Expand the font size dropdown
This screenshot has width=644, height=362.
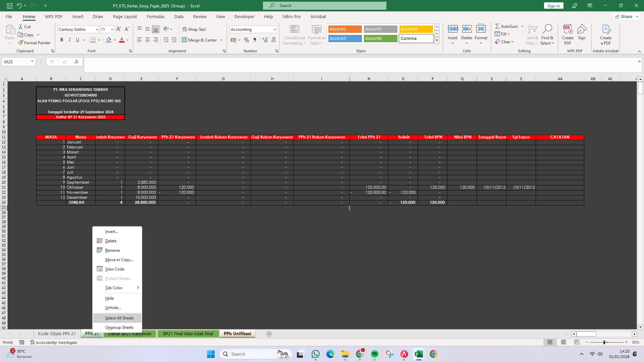[x=112, y=29]
